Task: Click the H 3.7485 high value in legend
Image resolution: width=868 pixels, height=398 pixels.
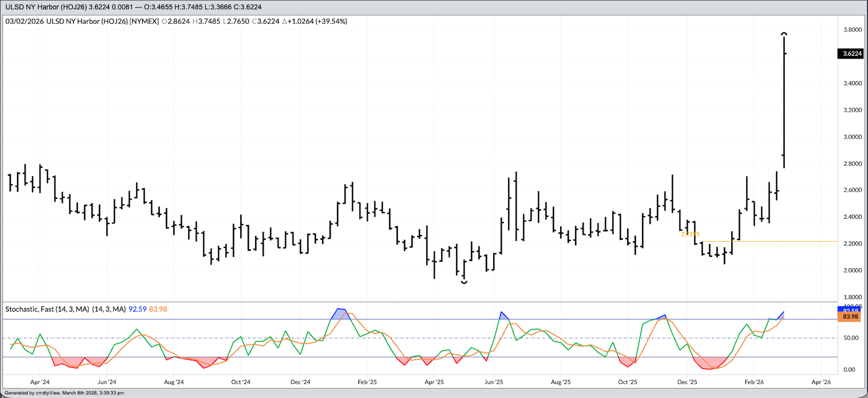Action: point(206,21)
